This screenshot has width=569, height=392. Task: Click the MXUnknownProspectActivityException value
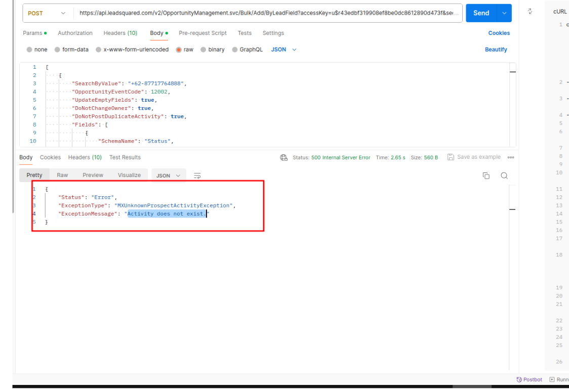[x=174, y=205]
